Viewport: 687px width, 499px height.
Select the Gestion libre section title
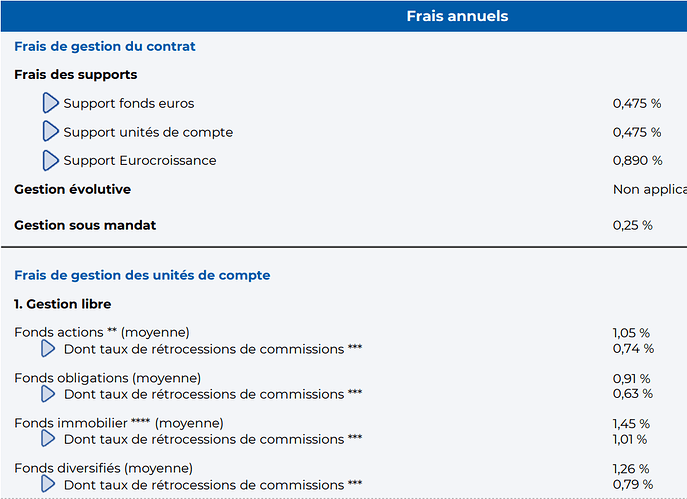[x=62, y=304]
